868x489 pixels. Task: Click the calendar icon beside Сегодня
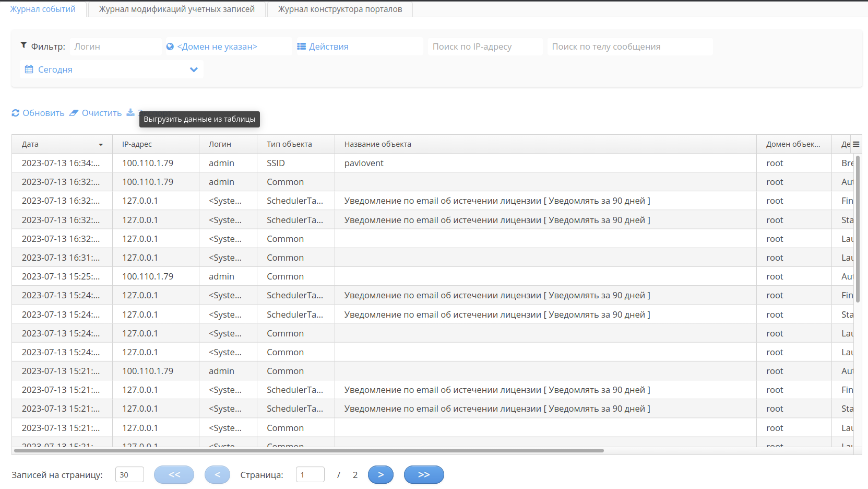[x=29, y=69]
